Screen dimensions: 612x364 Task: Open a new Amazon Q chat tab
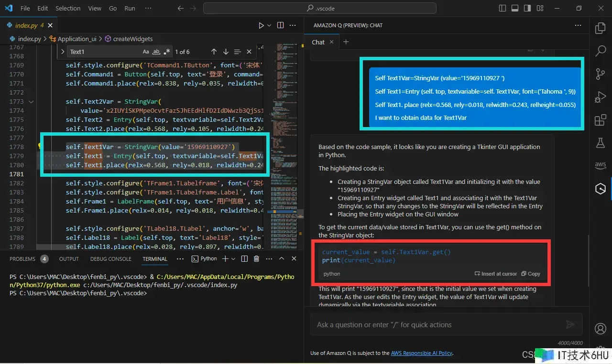click(346, 42)
